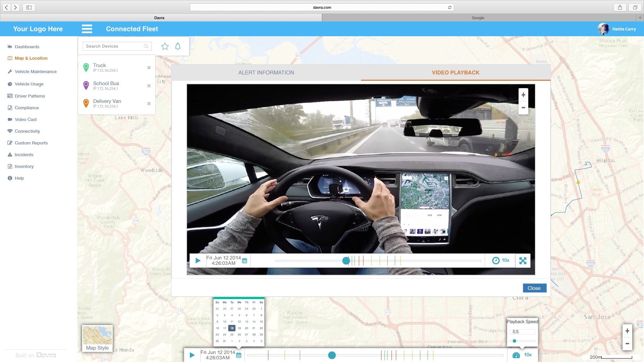This screenshot has height=362, width=644.
Task: Open Driver Patterns in the sidebar
Action: tap(26, 96)
